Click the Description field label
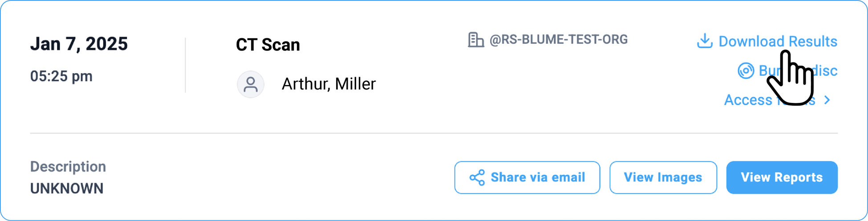 pyautogui.click(x=68, y=167)
